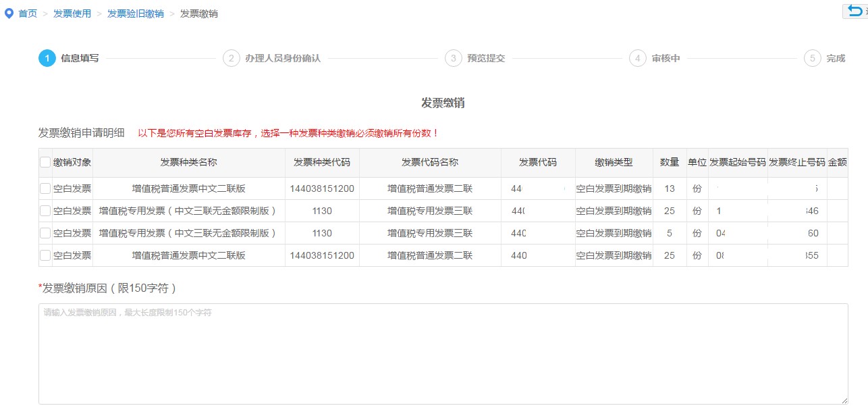Screen dimensions: 868x410
Task: Click the 缴销类型 column header
Action: pyautogui.click(x=614, y=162)
